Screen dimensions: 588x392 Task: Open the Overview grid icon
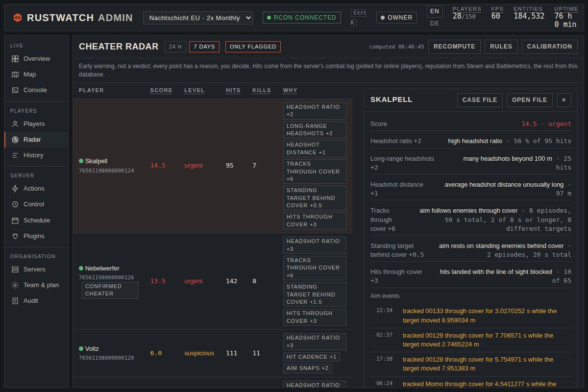(x=15, y=59)
